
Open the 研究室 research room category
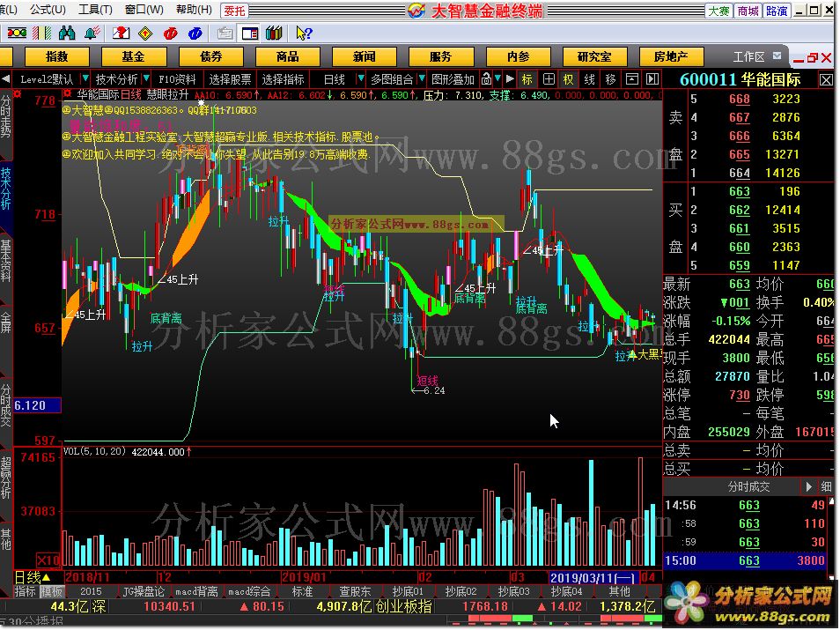pos(594,57)
